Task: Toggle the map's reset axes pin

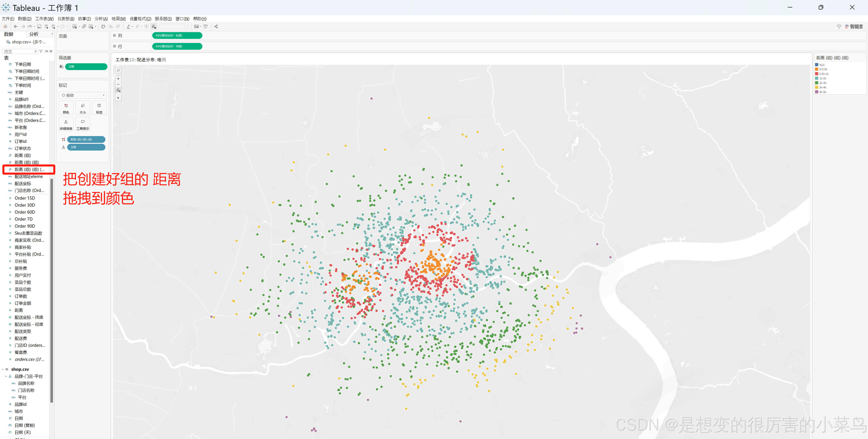Action: click(118, 90)
